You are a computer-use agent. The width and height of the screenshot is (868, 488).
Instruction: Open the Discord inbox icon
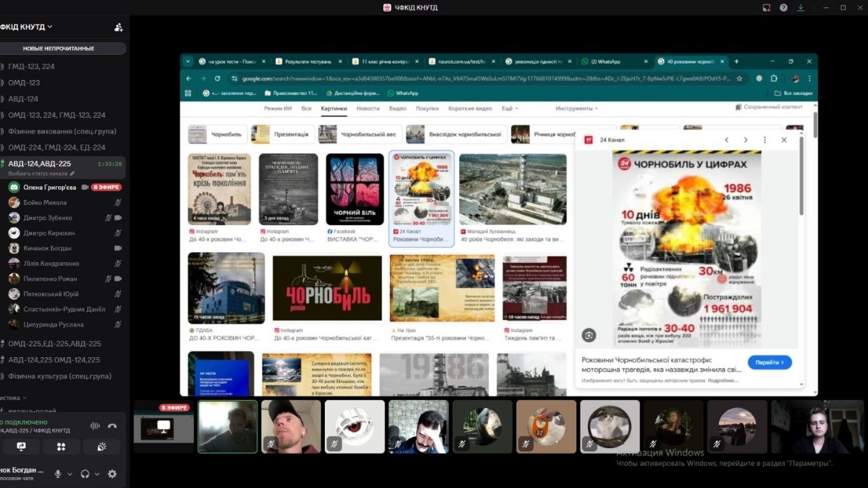pyautogui.click(x=766, y=7)
